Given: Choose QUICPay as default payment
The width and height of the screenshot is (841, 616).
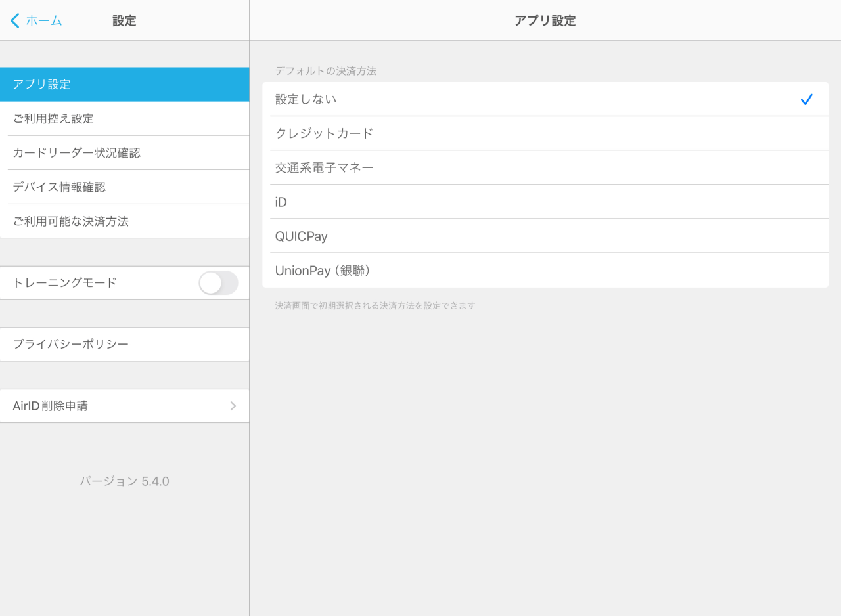Looking at the screenshot, I should point(545,236).
